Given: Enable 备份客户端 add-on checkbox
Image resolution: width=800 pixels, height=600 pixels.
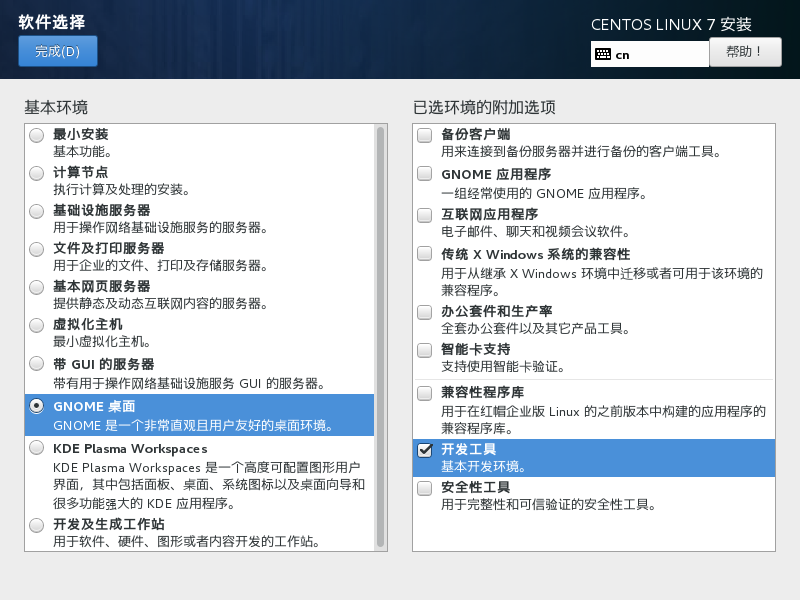Looking at the screenshot, I should point(424,135).
